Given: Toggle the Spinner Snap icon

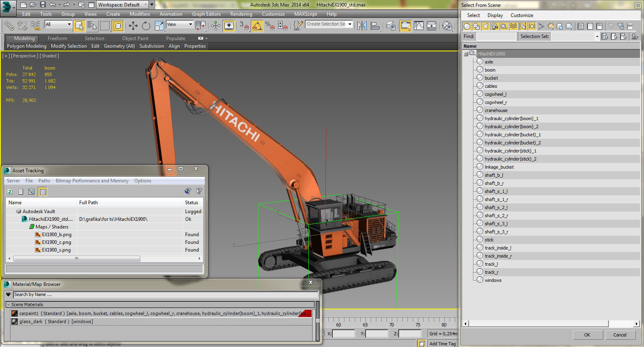Looking at the screenshot, I should [x=283, y=26].
